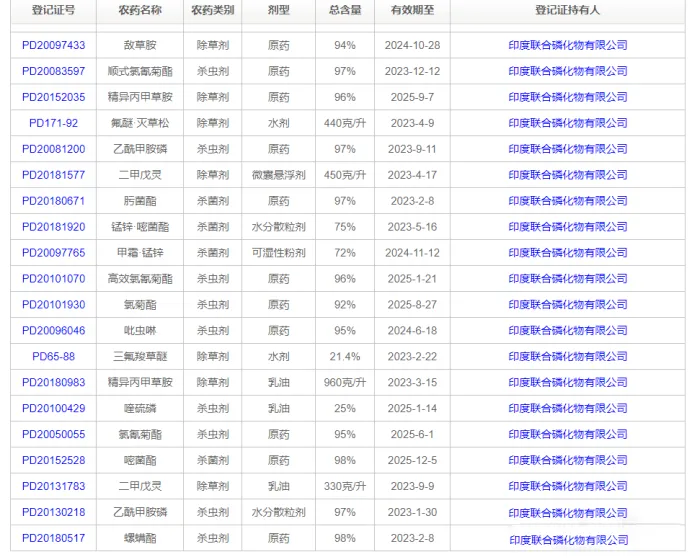693x558 pixels.
Task: Click expiry date 2025-8-27
Action: click(x=412, y=305)
